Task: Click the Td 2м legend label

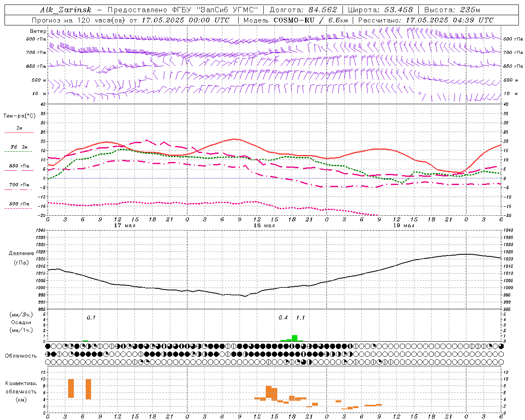Action: tap(19, 147)
